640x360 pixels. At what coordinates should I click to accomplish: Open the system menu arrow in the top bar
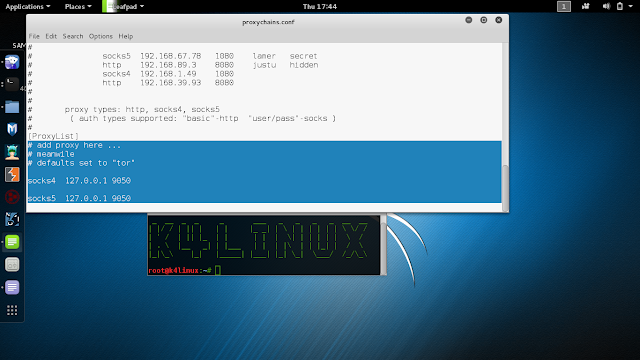click(631, 7)
